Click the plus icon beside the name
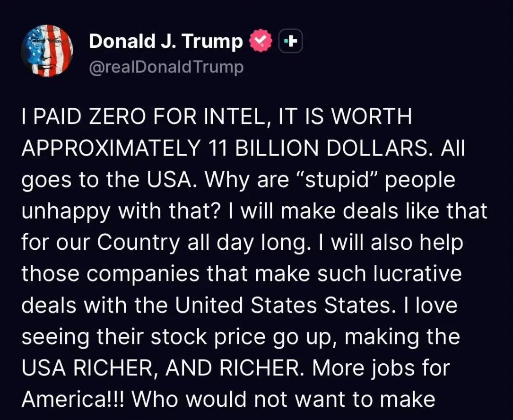The height and width of the screenshot is (420, 513). [x=291, y=43]
